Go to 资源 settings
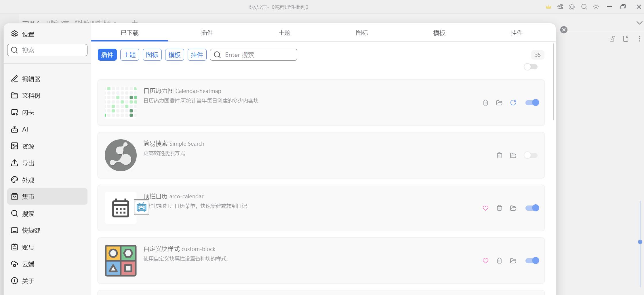Viewport: 644px width, 295px height. [47, 146]
